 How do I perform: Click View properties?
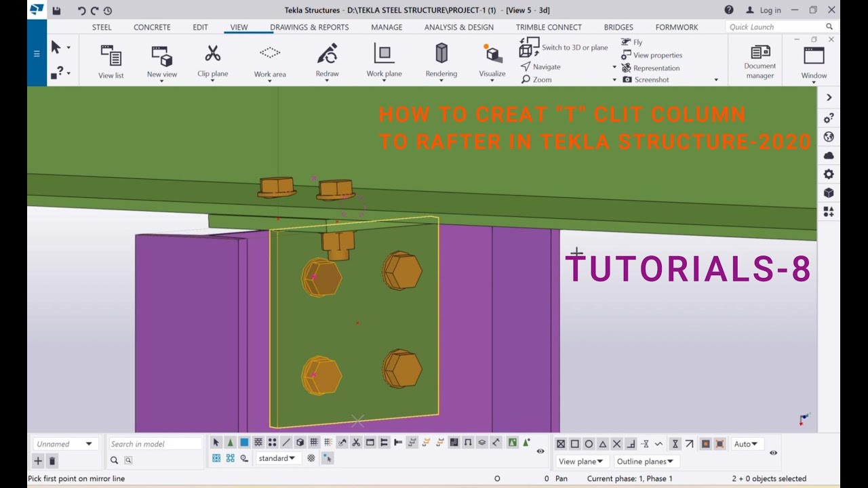[x=652, y=55]
